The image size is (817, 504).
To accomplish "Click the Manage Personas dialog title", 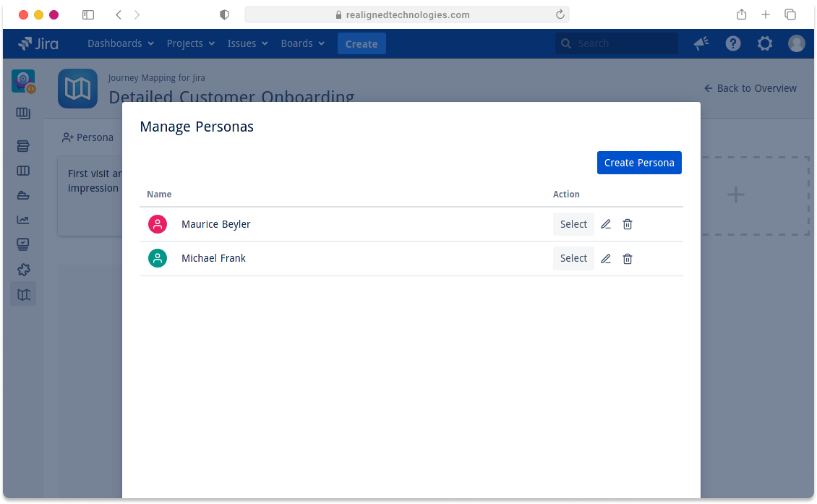I will tap(197, 127).
